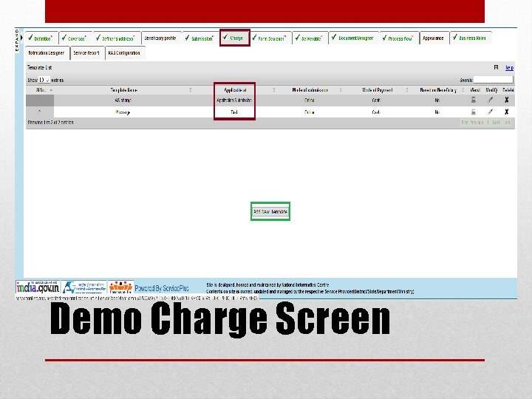Open the india.gov.in footer logo

tap(38, 287)
